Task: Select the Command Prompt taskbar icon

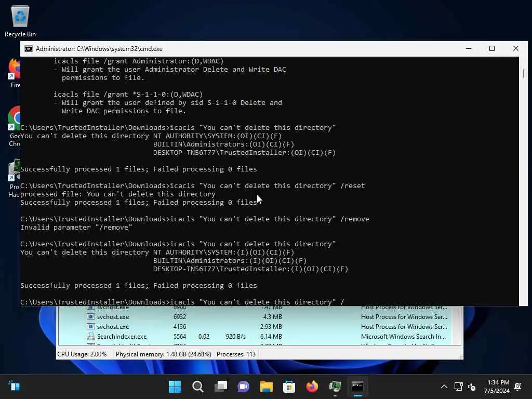Action: [x=357, y=387]
